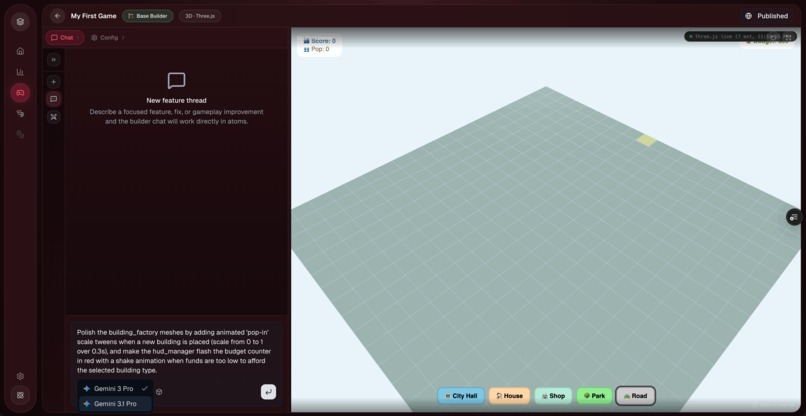Screen dimensions: 806x416
Task: Click the Three.js live status pill
Action: pos(740,37)
